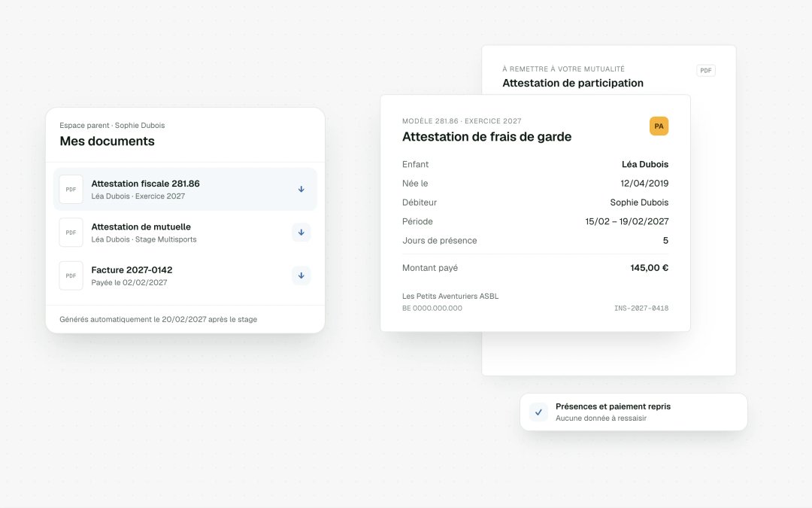Click the amount 145,00 €
Image resolution: width=812 pixels, height=508 pixels.
click(x=650, y=268)
